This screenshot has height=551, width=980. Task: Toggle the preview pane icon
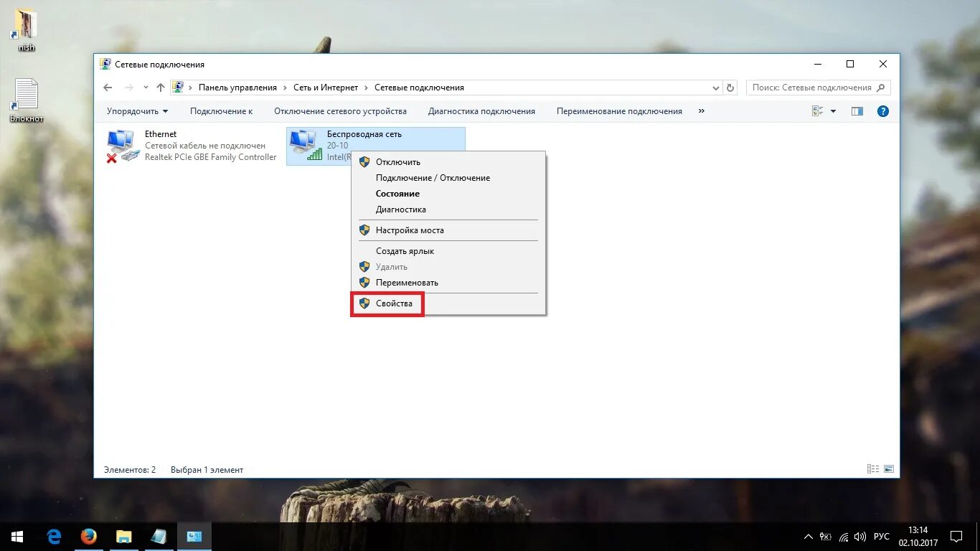click(x=857, y=111)
